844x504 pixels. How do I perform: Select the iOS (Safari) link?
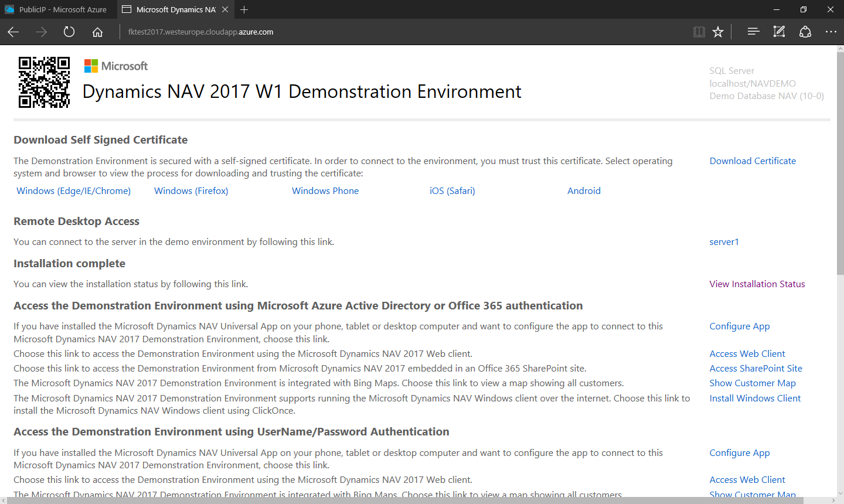(452, 191)
